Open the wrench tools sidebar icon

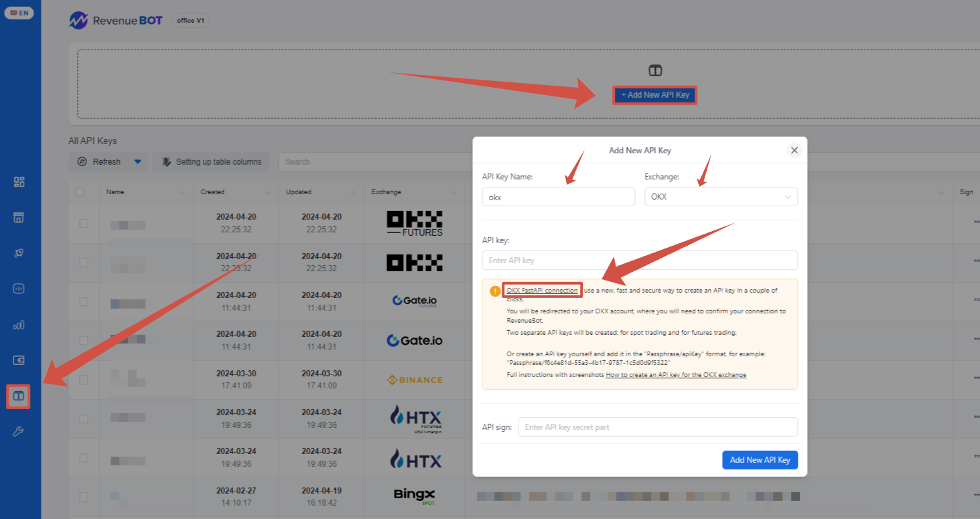tap(19, 431)
